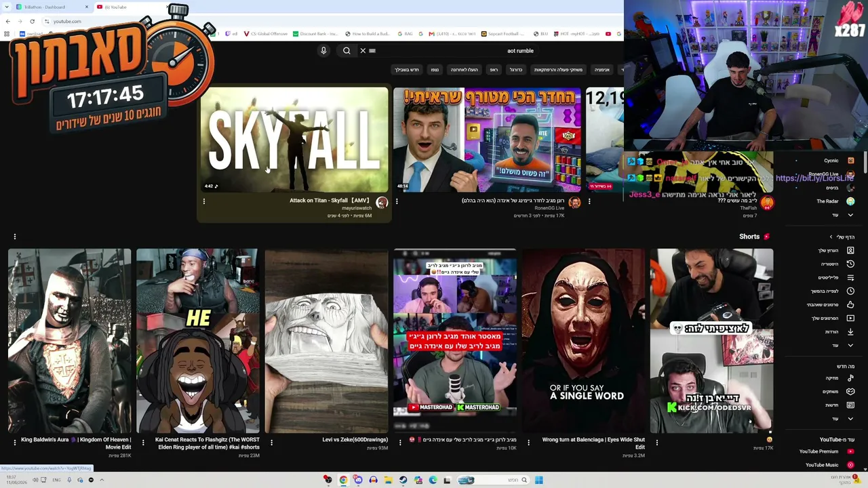Open the How to Build a Bud... bookmark
868x488 pixels.
coord(367,34)
